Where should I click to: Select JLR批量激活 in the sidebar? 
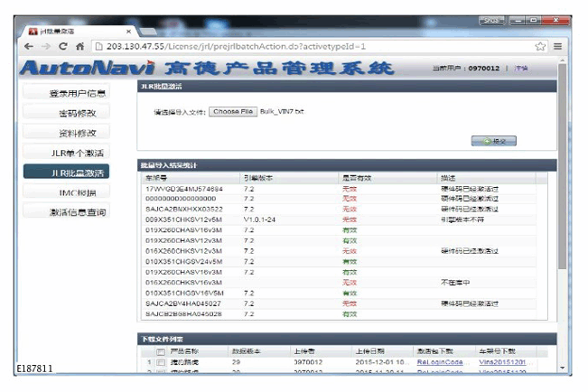[x=66, y=173]
